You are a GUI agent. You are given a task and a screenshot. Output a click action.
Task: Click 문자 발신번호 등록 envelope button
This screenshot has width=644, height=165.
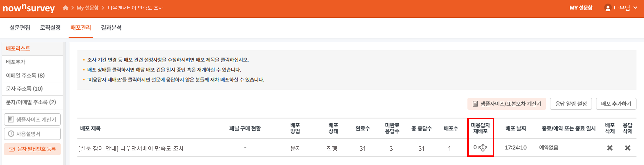(x=32, y=149)
